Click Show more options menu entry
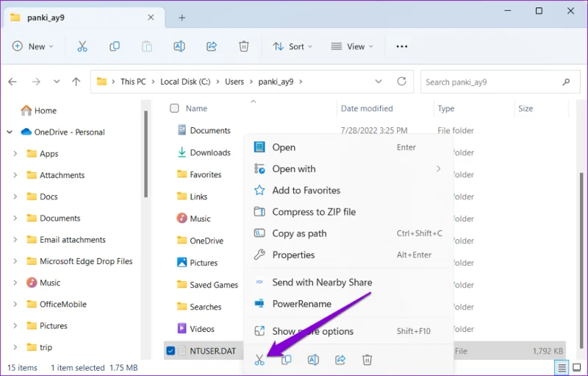Screen dimensions: 588x376 pyautogui.click(x=348, y=331)
